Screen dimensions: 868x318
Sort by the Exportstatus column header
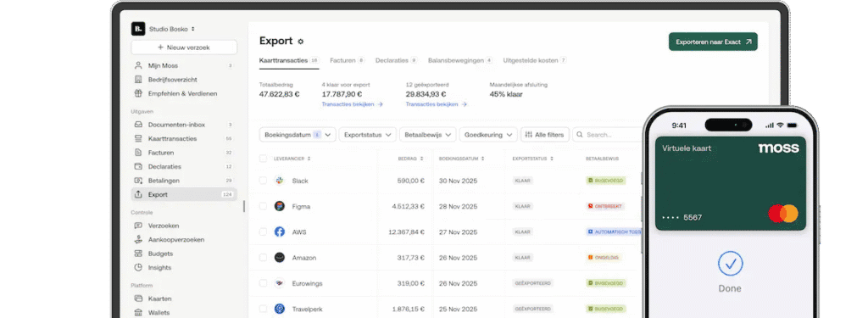533,159
